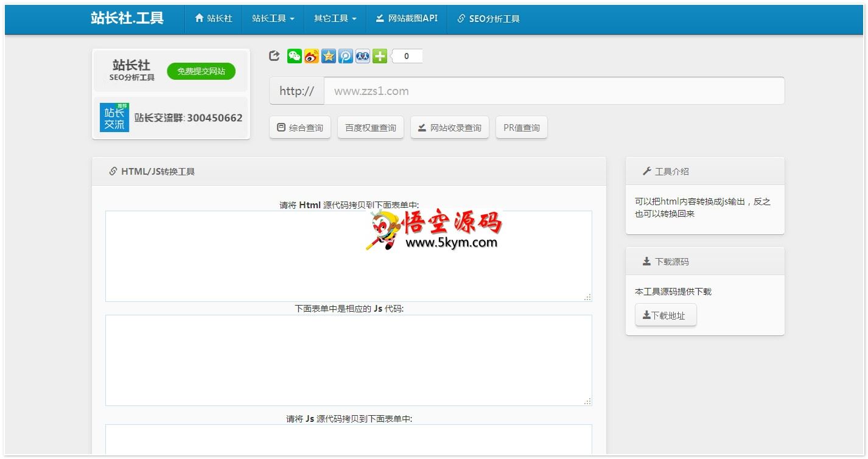Go to 站长社 home menu item
Image resolution: width=868 pixels, height=459 pixels.
(214, 19)
